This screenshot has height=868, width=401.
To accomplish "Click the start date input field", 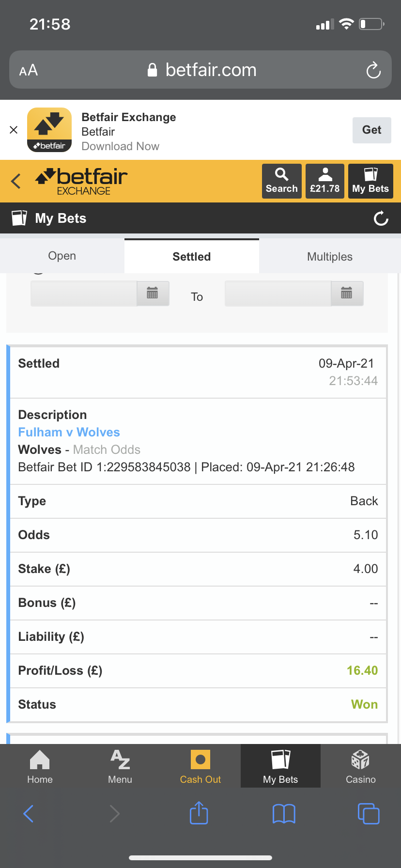I will click(84, 294).
